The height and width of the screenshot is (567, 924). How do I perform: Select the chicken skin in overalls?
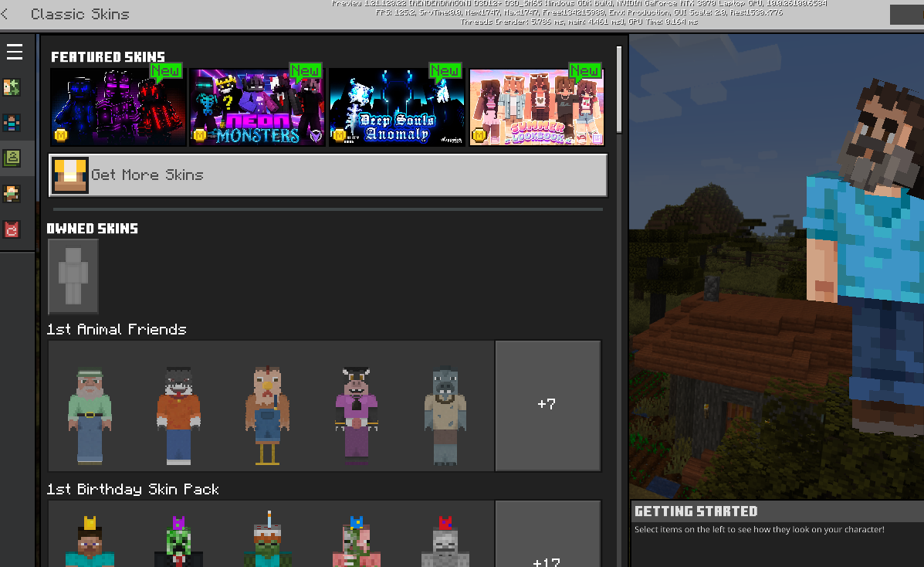tap(268, 416)
